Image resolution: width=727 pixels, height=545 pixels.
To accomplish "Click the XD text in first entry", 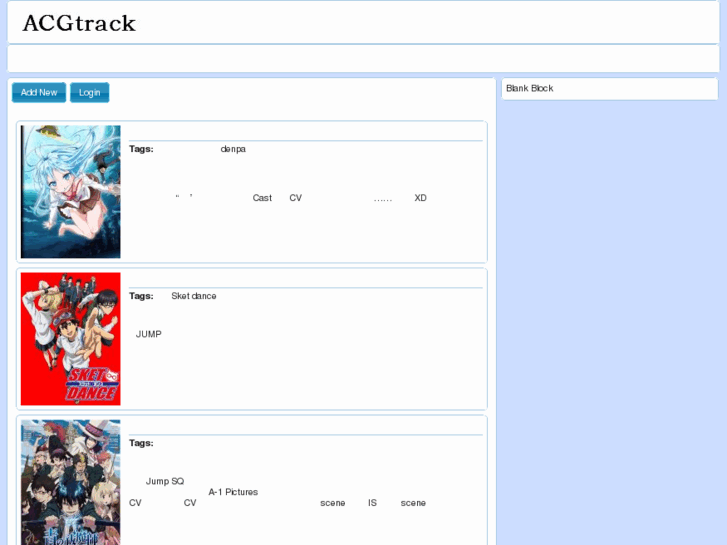I will pyautogui.click(x=421, y=198).
